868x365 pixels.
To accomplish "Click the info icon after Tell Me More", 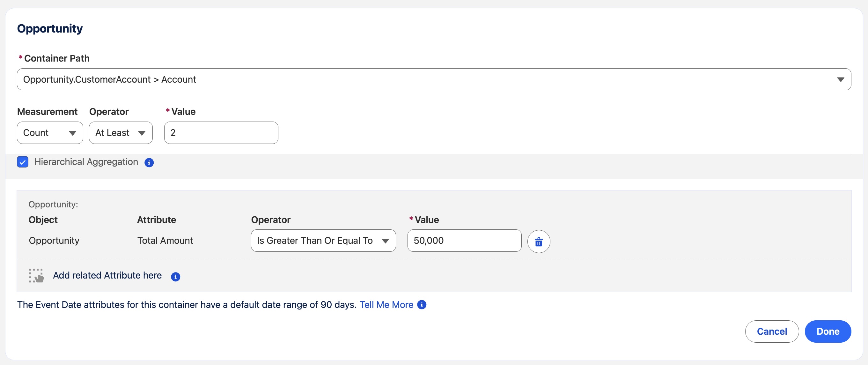I will pyautogui.click(x=422, y=305).
